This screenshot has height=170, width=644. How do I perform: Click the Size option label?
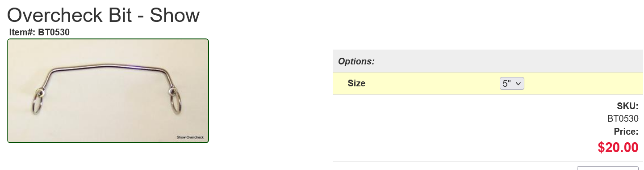[356, 83]
